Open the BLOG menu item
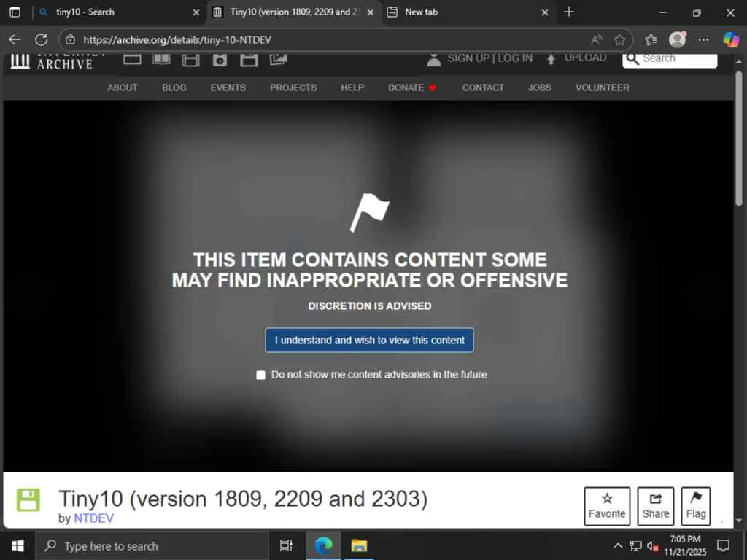 (174, 87)
